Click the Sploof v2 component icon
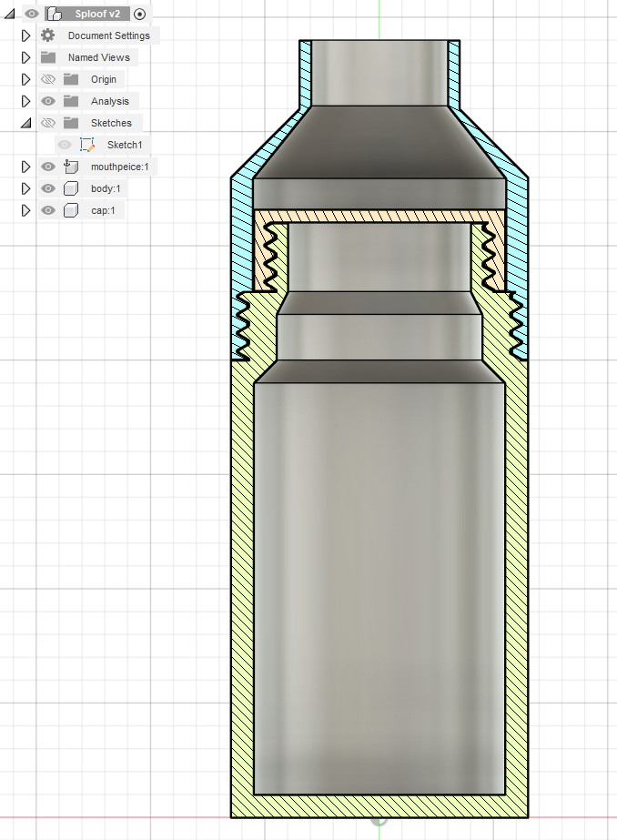Screen dimensions: 617x840 tap(54, 14)
